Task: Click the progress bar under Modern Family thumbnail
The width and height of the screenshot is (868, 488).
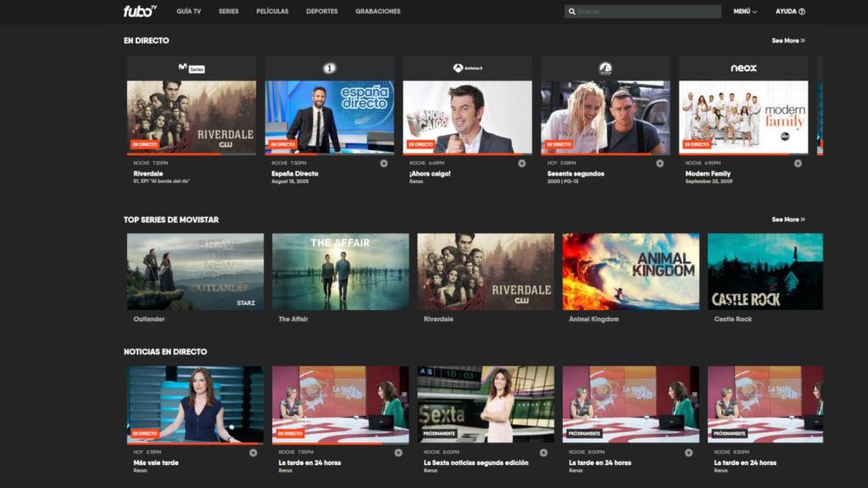Action: click(x=743, y=154)
